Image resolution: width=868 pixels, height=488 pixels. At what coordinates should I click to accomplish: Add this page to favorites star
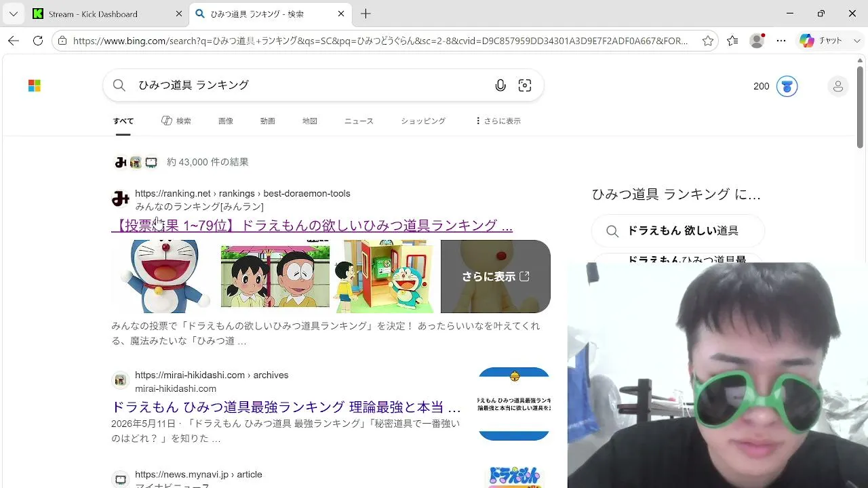point(708,41)
